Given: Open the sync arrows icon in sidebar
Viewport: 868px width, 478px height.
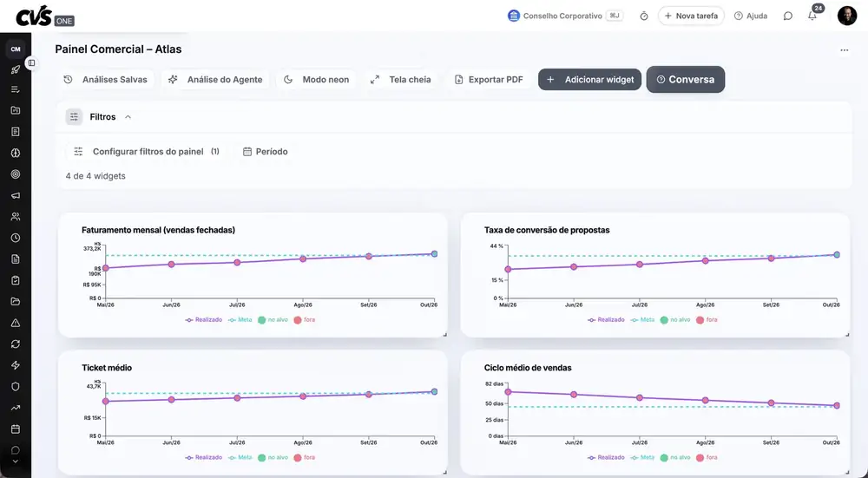Looking at the screenshot, I should pyautogui.click(x=16, y=344).
